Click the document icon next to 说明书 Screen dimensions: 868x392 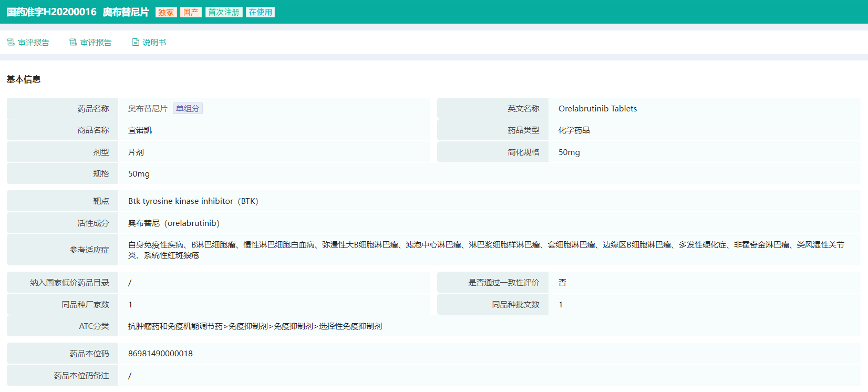point(136,42)
